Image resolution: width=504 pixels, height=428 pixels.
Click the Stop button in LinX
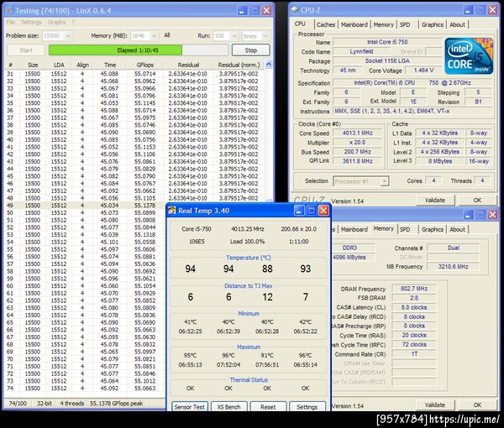coord(250,50)
